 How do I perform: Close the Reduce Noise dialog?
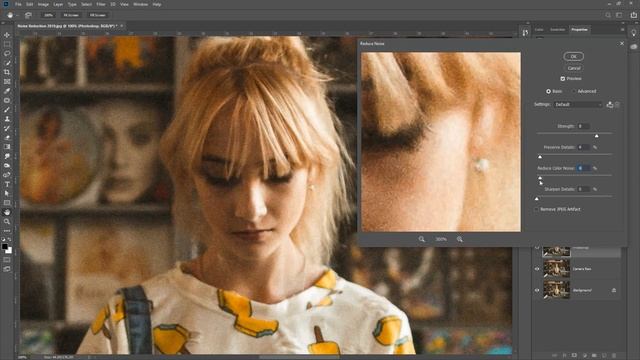coord(622,43)
